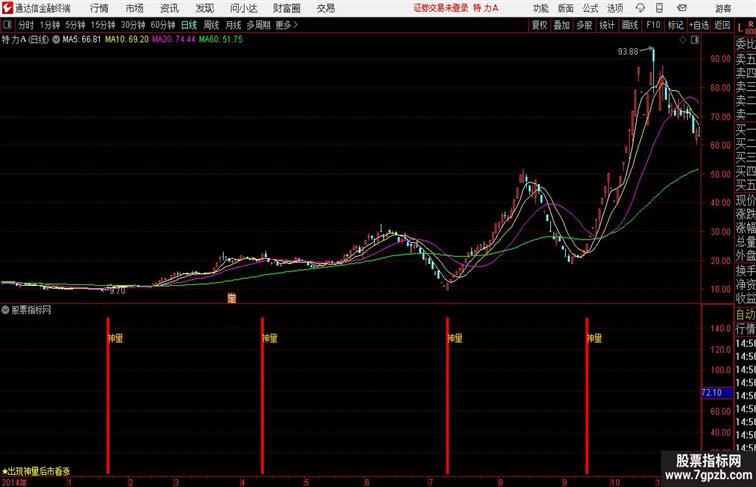Click the 93.88 high price label

(x=628, y=51)
